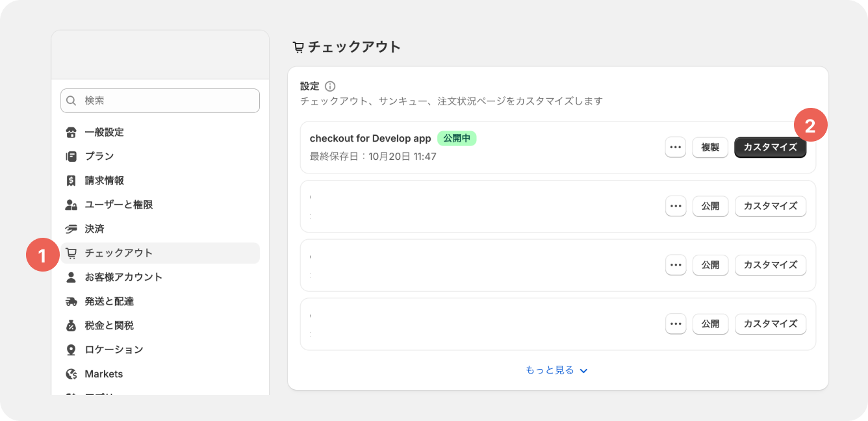Click the dark カスタマイズ button
Image resolution: width=868 pixels, height=421 pixels.
point(770,147)
